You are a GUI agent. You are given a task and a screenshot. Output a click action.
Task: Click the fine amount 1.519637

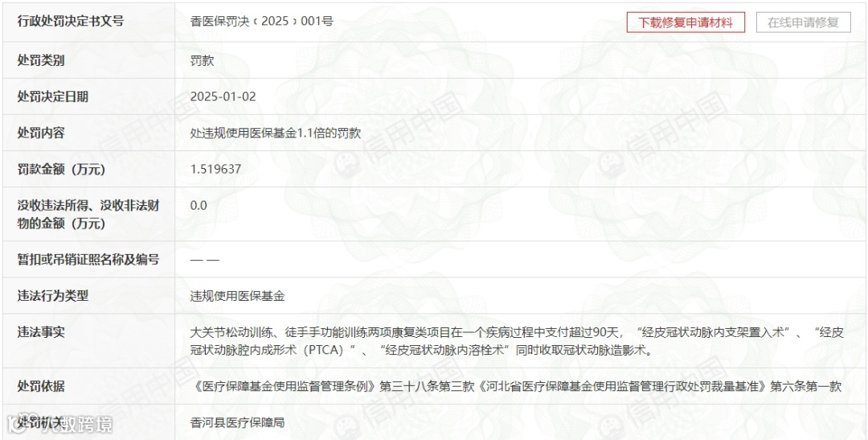click(x=216, y=169)
